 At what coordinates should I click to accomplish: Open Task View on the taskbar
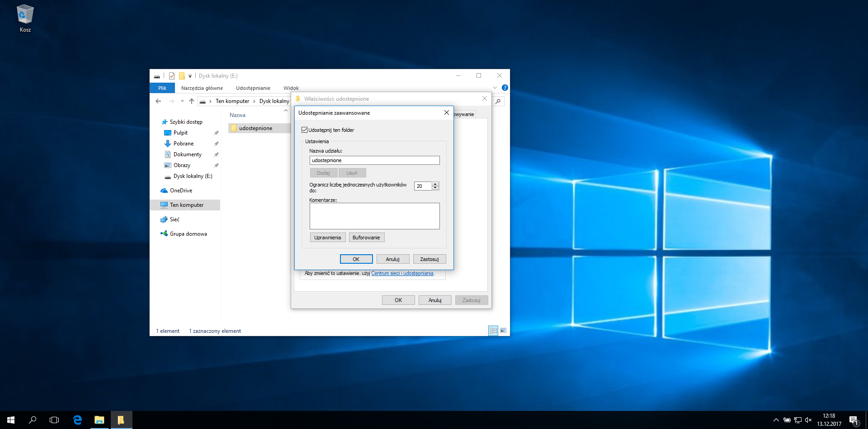click(x=54, y=420)
